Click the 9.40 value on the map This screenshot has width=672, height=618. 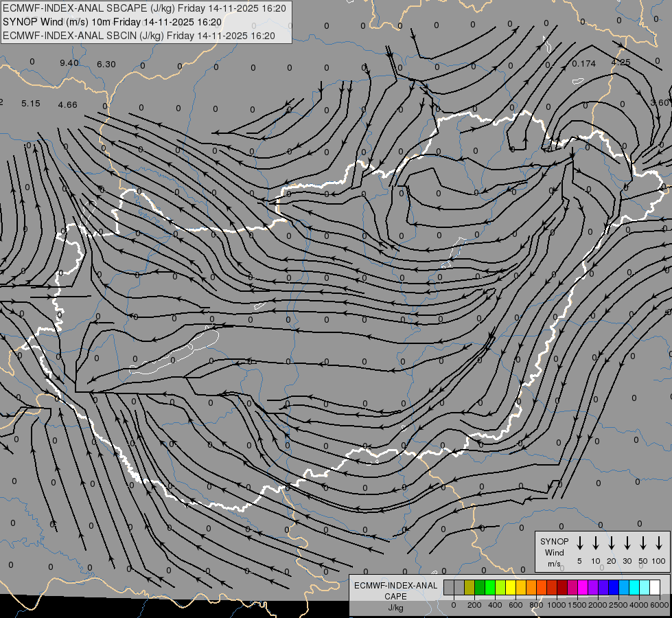point(69,63)
